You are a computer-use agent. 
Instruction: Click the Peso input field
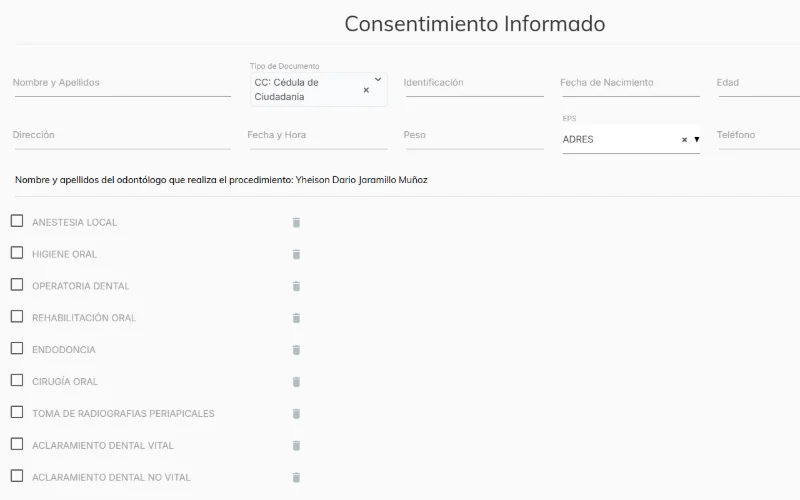click(474, 136)
